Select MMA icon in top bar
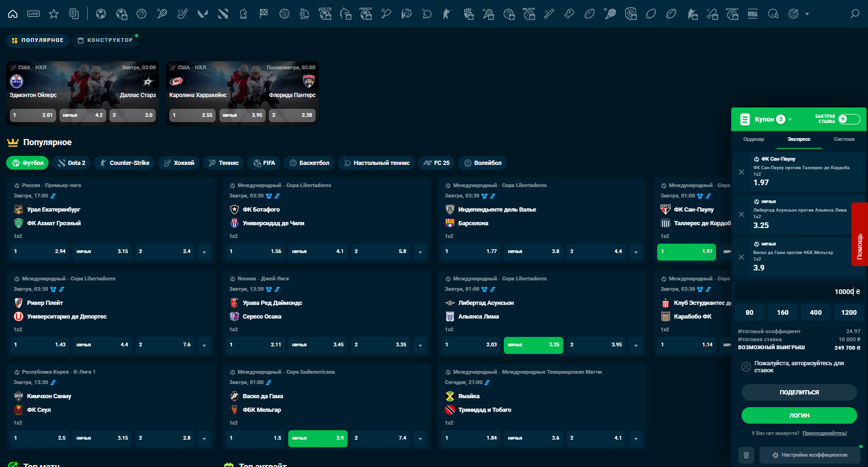 [753, 14]
